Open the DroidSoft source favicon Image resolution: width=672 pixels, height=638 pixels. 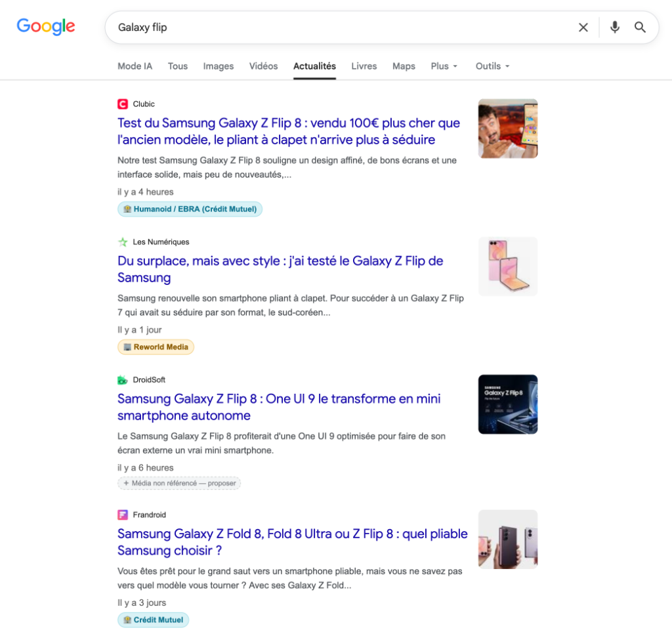(x=123, y=380)
